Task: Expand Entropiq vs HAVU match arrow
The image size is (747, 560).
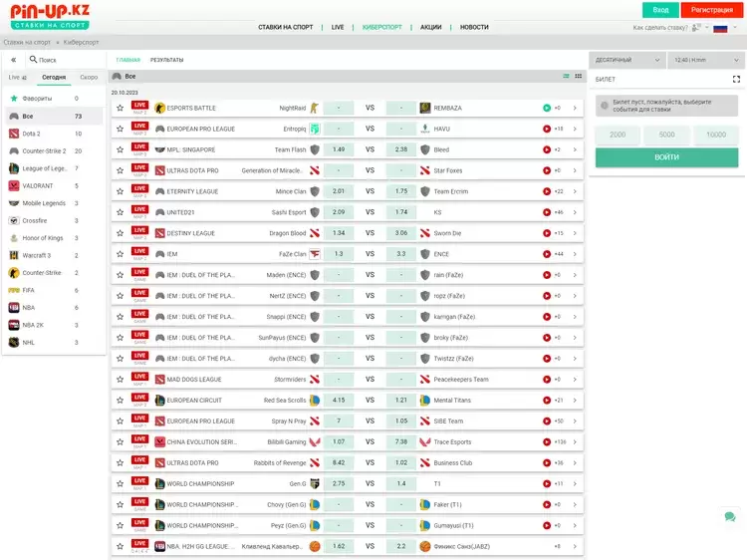Action: (575, 129)
